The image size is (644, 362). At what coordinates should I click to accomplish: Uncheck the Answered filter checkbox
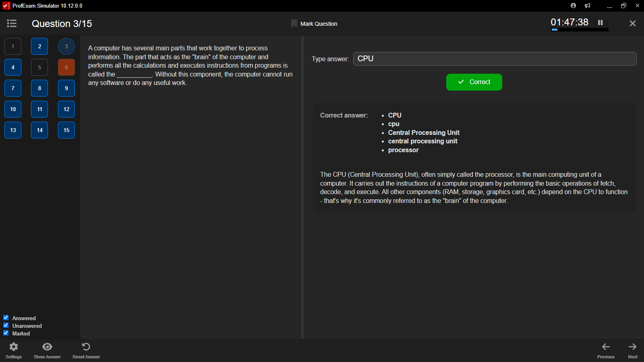click(6, 318)
